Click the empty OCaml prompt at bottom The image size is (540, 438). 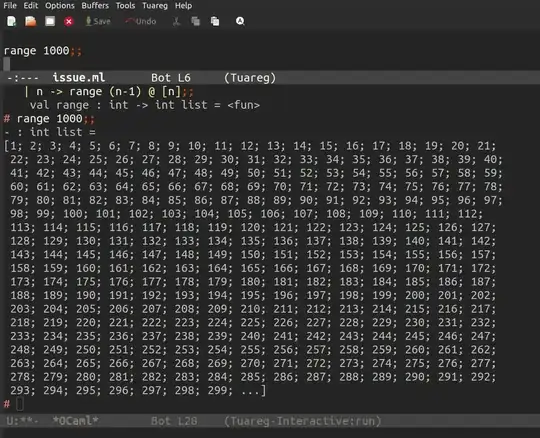point(20,404)
